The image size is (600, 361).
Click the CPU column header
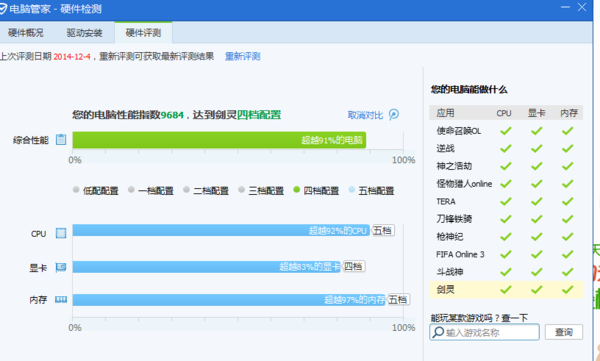[504, 113]
